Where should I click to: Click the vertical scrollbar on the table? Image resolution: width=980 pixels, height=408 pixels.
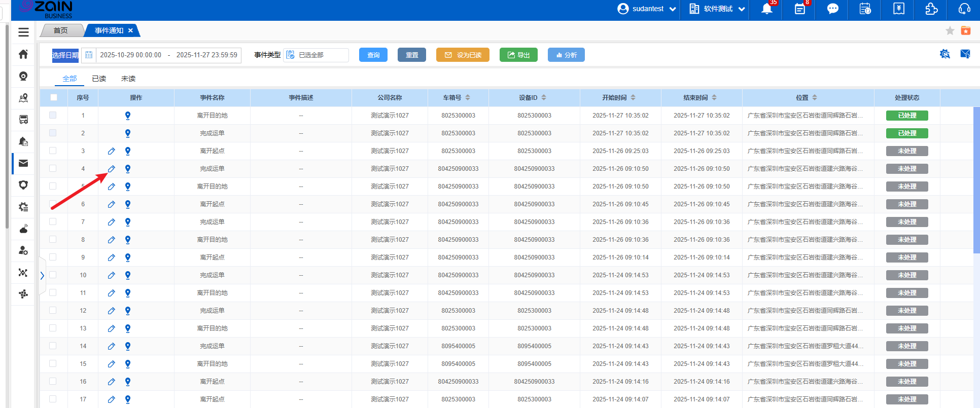[976, 180]
